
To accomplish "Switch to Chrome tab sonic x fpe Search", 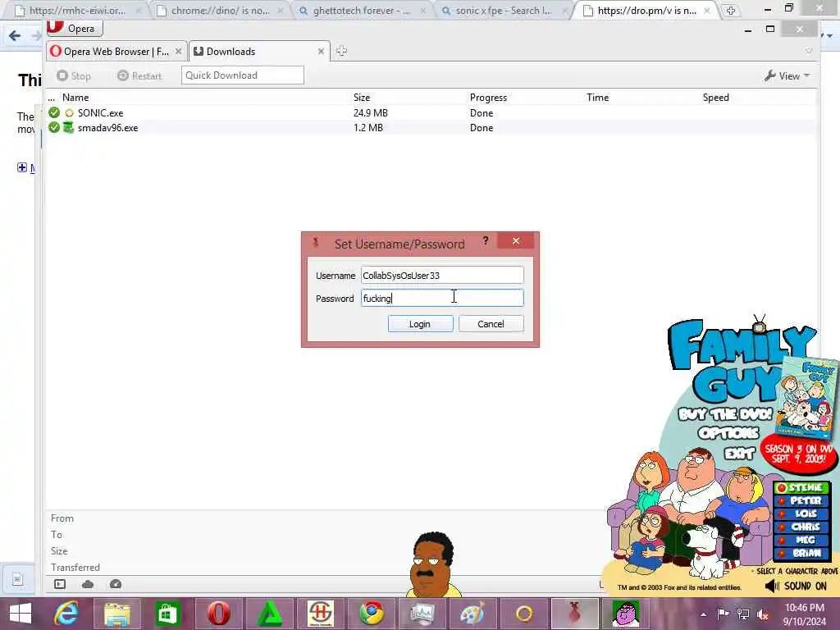I will tap(505, 10).
